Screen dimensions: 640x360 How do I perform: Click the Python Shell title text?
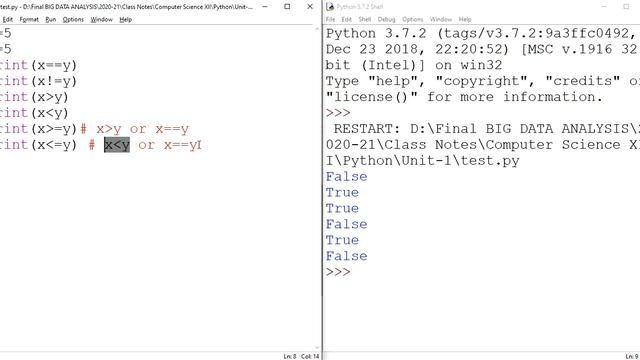(x=360, y=7)
